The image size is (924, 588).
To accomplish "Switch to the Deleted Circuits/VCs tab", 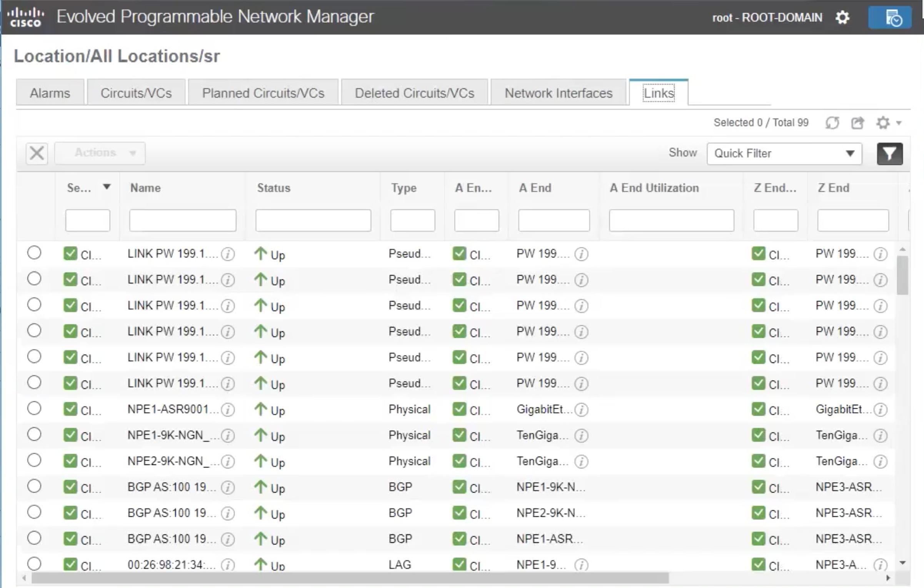I will click(x=414, y=92).
